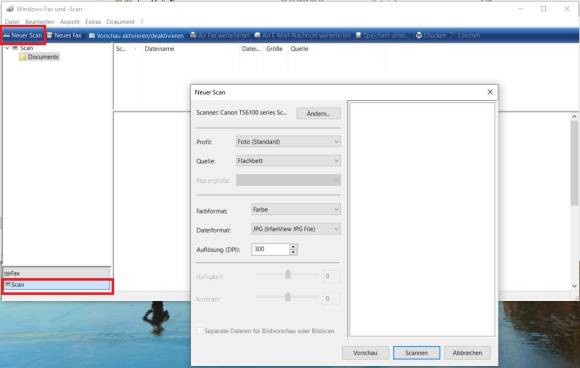The width and height of the screenshot is (580, 368).
Task: Increase Auflösung DPI with up arrow
Action: (x=293, y=246)
